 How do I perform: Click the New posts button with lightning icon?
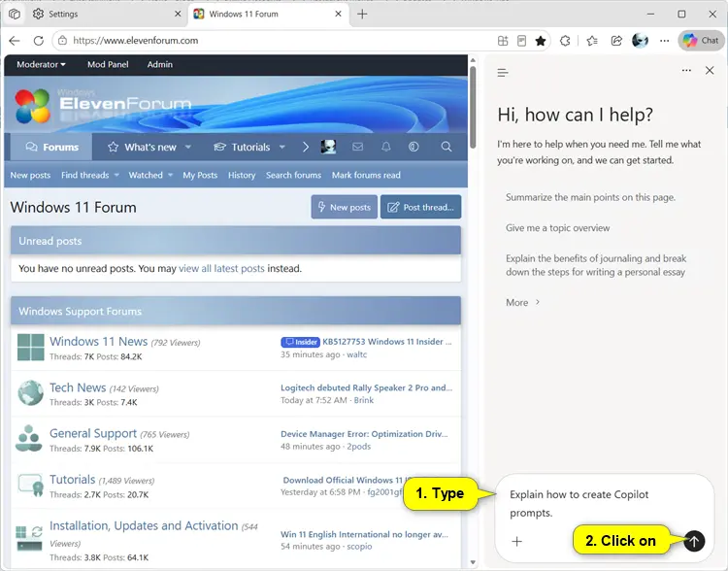point(344,207)
